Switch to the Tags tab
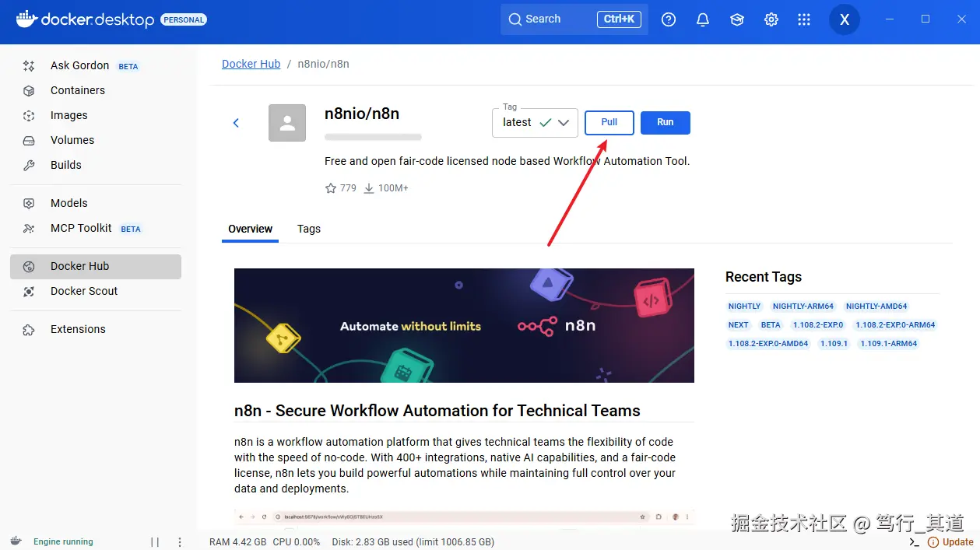The image size is (980, 550). (309, 229)
